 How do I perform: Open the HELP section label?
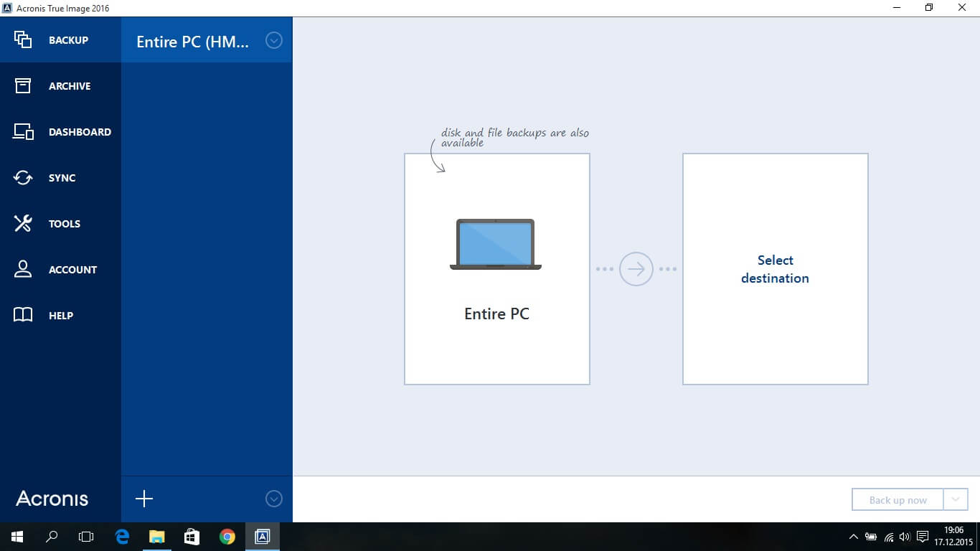(x=61, y=316)
